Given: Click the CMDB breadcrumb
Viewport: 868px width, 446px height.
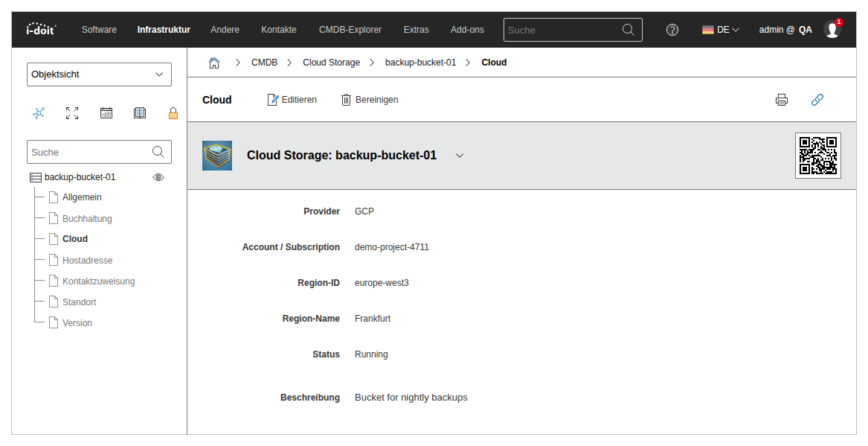Looking at the screenshot, I should coord(264,63).
